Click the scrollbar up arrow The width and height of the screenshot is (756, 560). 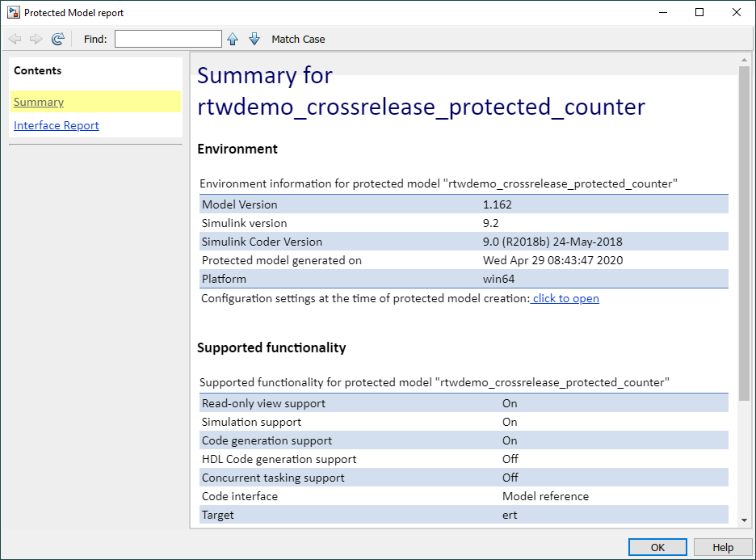pyautogui.click(x=744, y=61)
